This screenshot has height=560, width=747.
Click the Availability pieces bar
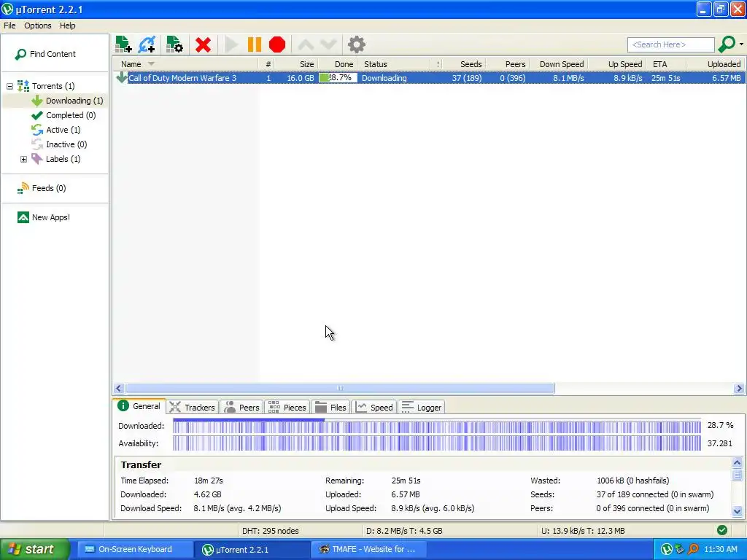[x=437, y=443]
